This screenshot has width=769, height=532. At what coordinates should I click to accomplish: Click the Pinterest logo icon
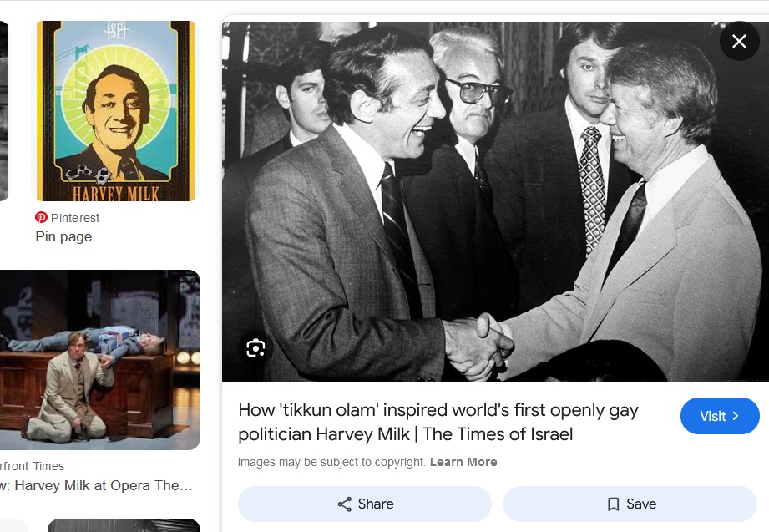pyautogui.click(x=41, y=217)
